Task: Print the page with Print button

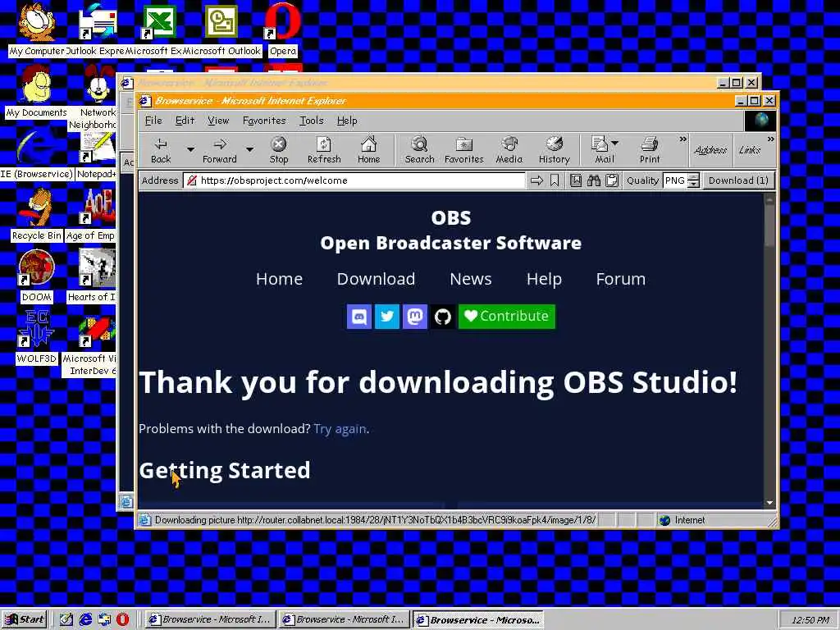Action: coord(650,150)
